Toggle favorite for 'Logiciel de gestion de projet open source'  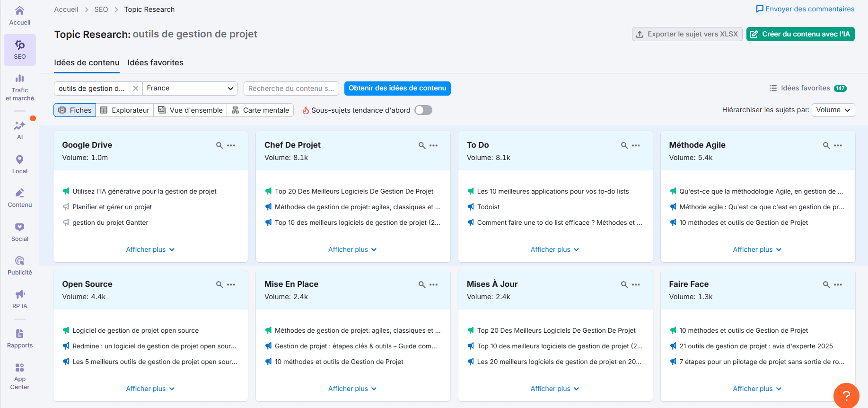click(66, 330)
